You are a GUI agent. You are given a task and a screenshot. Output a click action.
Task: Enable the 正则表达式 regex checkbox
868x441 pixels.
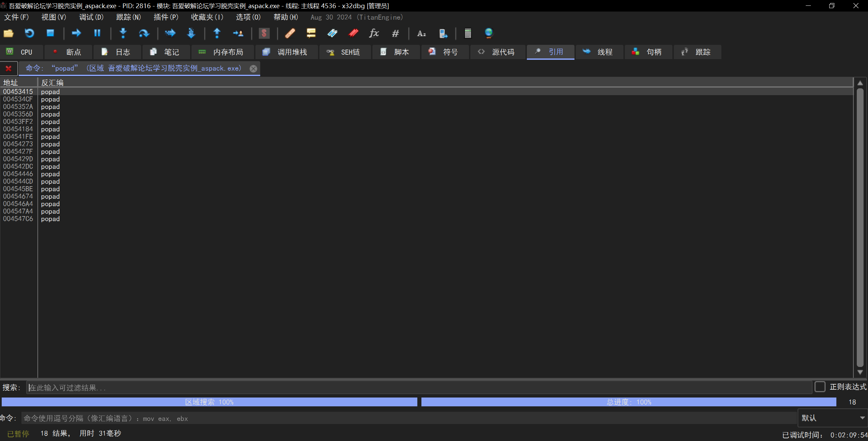tap(820, 387)
